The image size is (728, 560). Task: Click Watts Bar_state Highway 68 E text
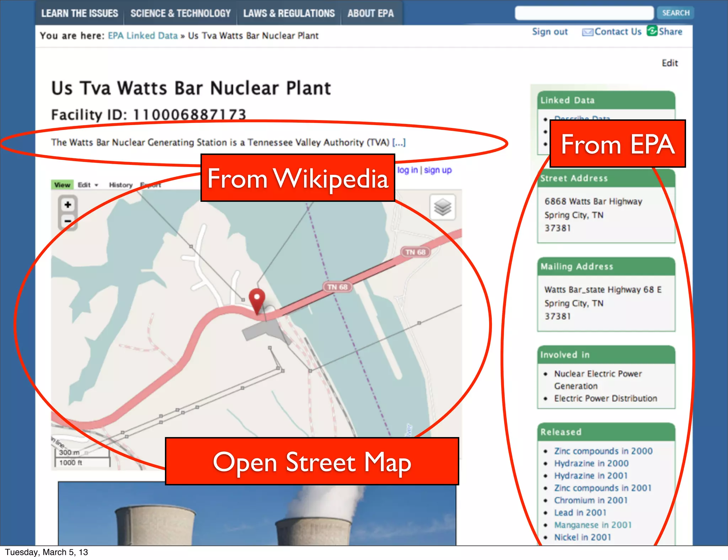603,290
